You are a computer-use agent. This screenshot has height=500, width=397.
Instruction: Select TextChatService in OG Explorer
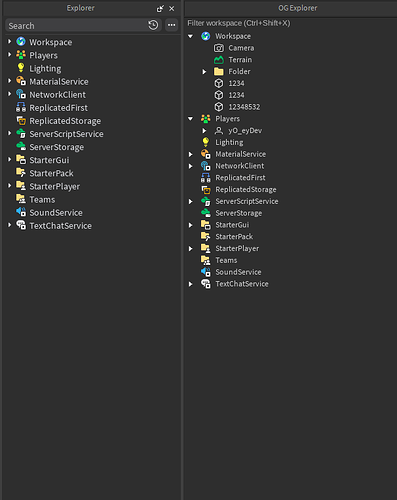click(242, 284)
